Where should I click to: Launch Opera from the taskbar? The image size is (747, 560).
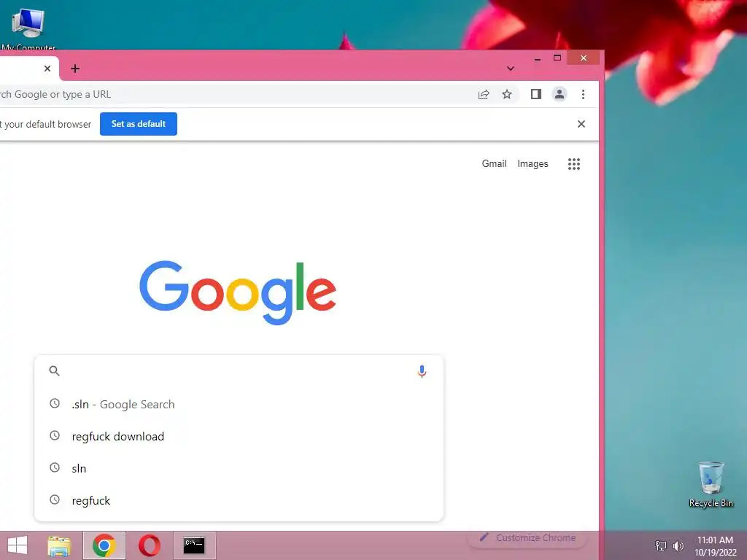pos(149,545)
